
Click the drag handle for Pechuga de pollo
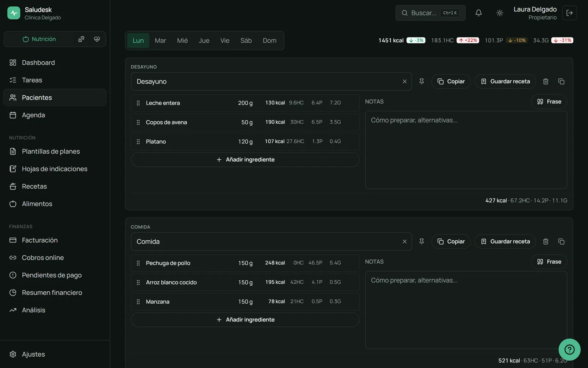138,263
